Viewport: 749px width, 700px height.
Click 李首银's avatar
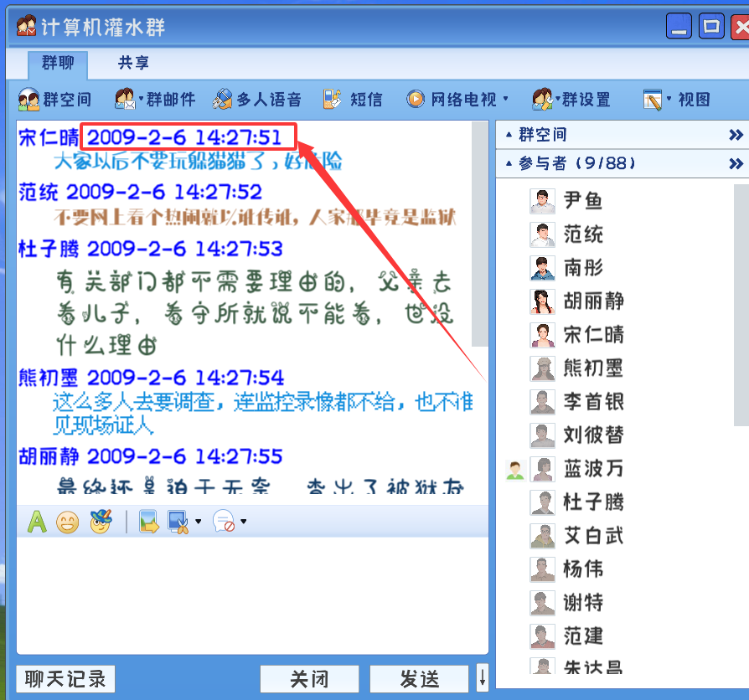(x=543, y=402)
